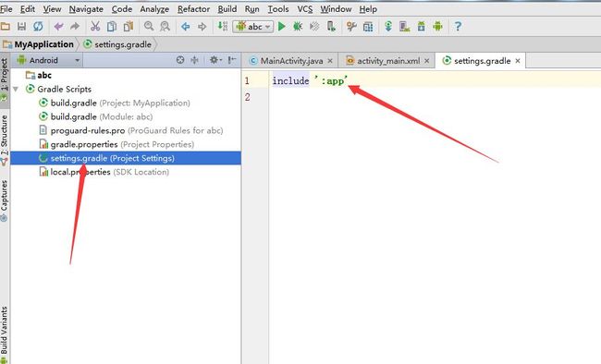Select local.properties (SDK Location)
Screen dimensions: 601x364
(104, 172)
